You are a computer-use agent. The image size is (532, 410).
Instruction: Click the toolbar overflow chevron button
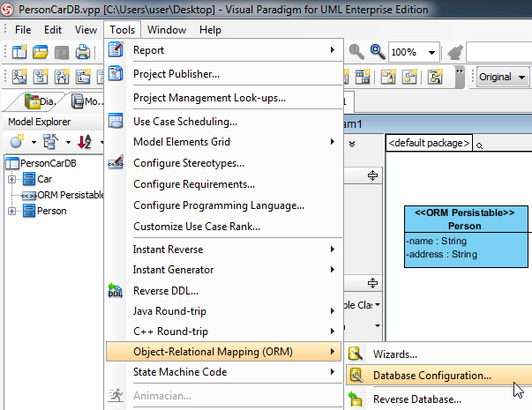(x=460, y=77)
